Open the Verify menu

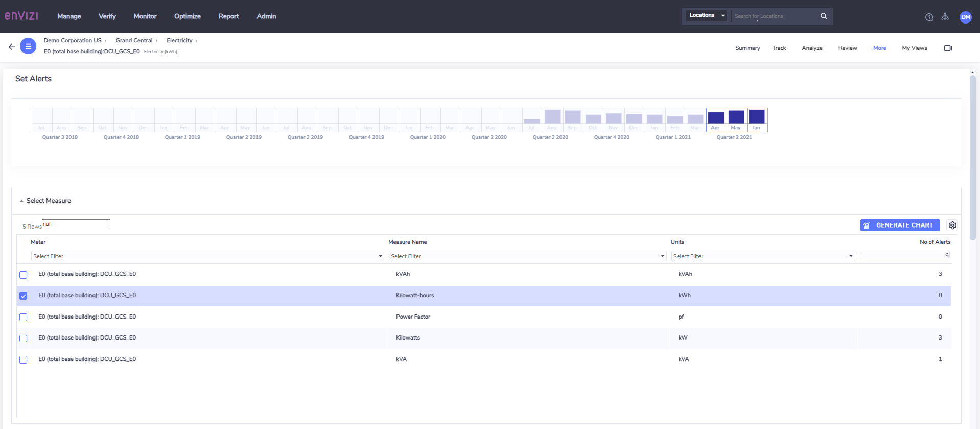click(107, 16)
